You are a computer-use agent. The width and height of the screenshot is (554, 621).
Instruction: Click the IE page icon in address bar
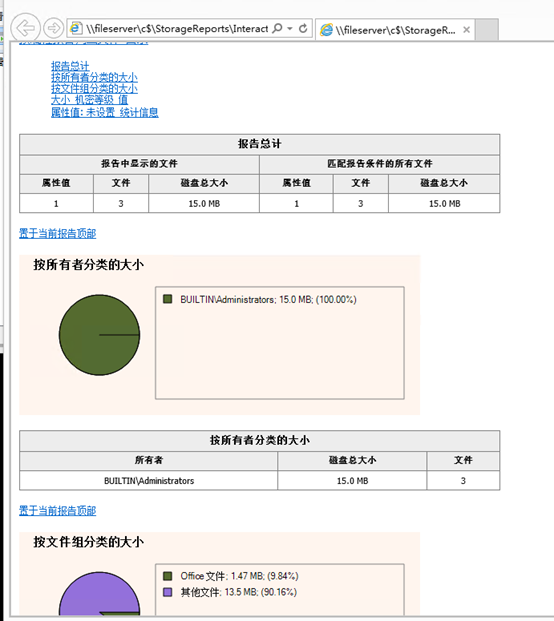tap(76, 28)
